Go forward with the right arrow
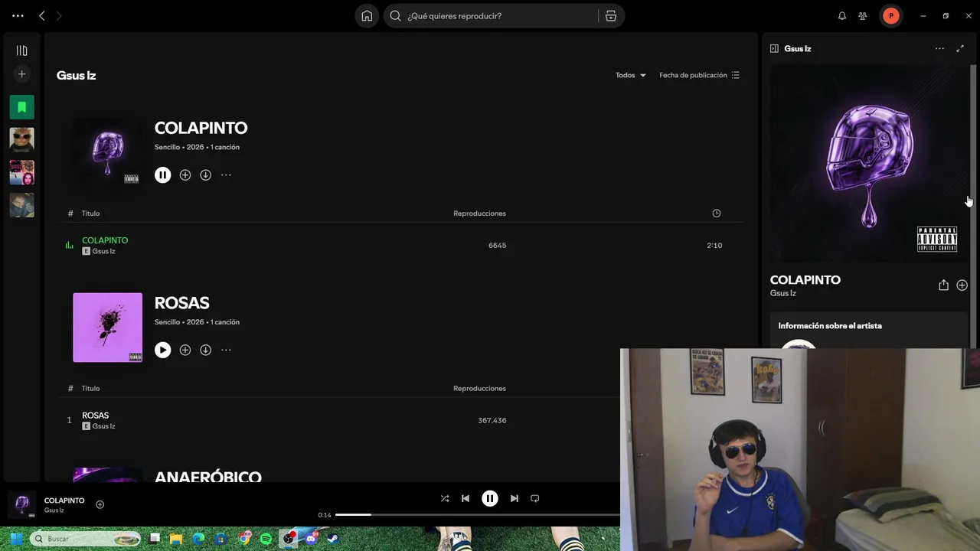The image size is (980, 551). tap(59, 15)
